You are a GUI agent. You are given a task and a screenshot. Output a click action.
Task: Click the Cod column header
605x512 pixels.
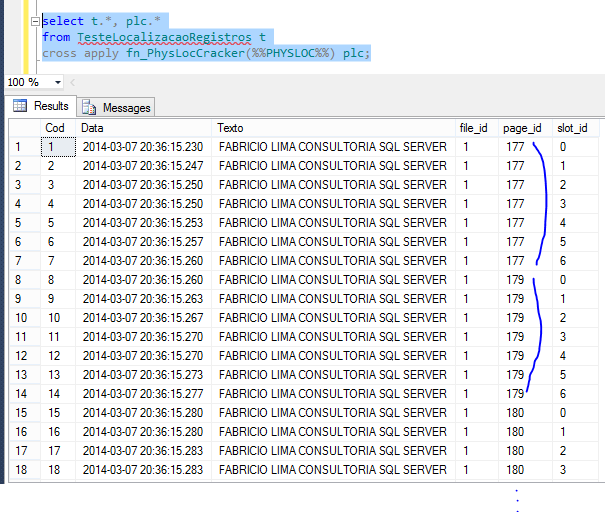[56, 128]
